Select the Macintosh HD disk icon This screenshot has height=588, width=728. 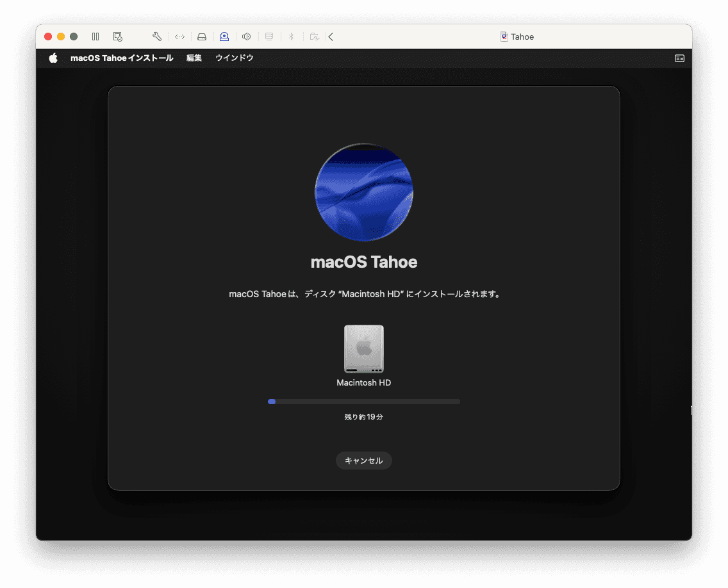[364, 348]
